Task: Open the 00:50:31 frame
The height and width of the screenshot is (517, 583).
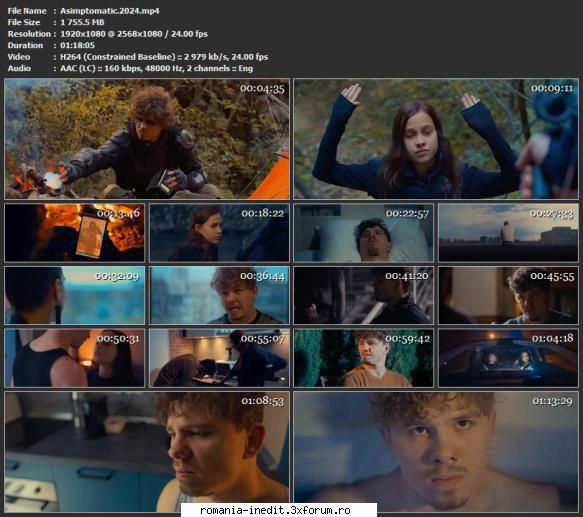Action: click(74, 358)
